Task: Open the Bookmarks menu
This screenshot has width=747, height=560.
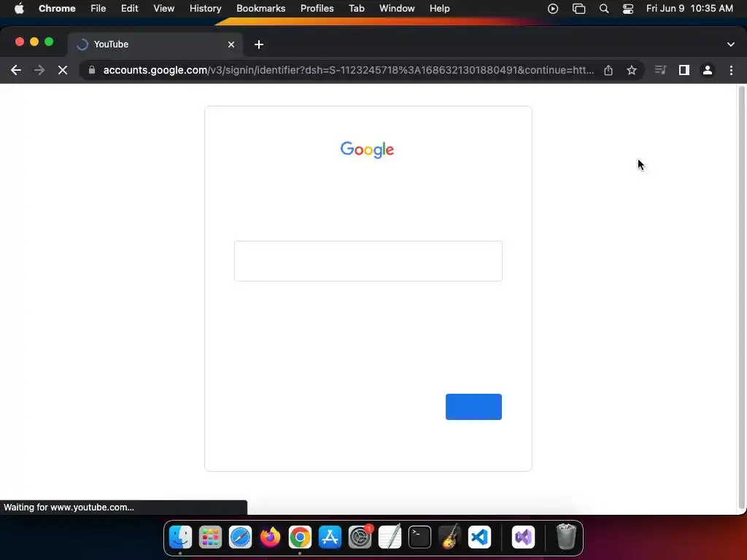Action: [260, 9]
